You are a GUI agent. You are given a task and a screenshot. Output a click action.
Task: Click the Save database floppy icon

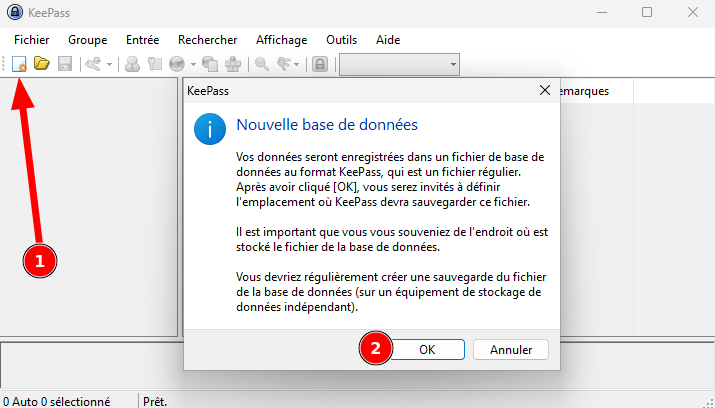pyautogui.click(x=64, y=64)
